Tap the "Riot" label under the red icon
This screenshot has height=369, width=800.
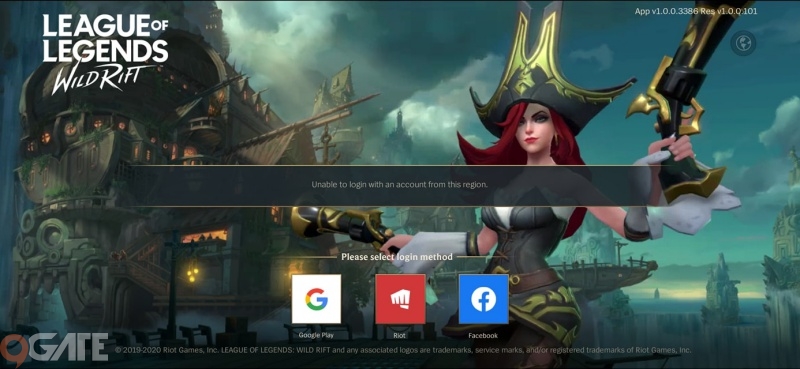click(x=399, y=335)
